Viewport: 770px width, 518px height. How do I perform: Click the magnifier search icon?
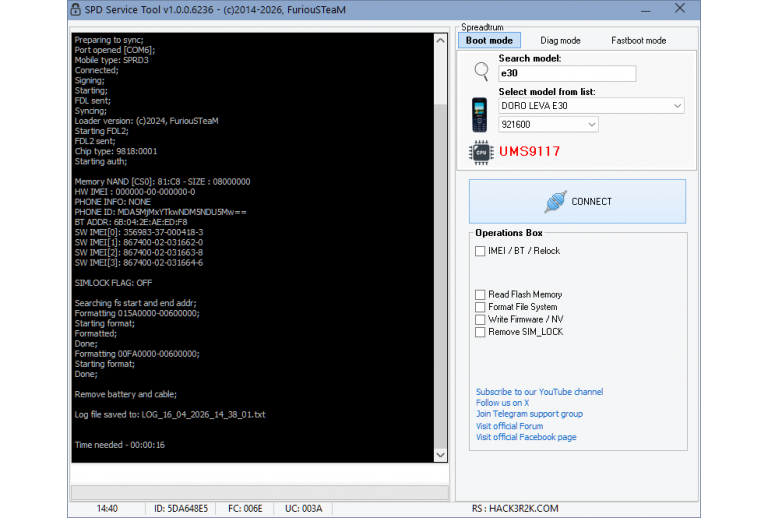coord(481,70)
